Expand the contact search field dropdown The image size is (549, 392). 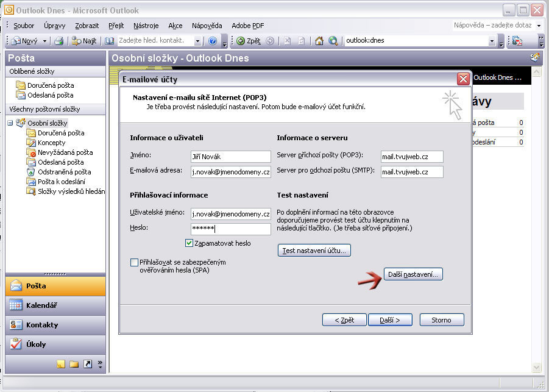(x=197, y=41)
